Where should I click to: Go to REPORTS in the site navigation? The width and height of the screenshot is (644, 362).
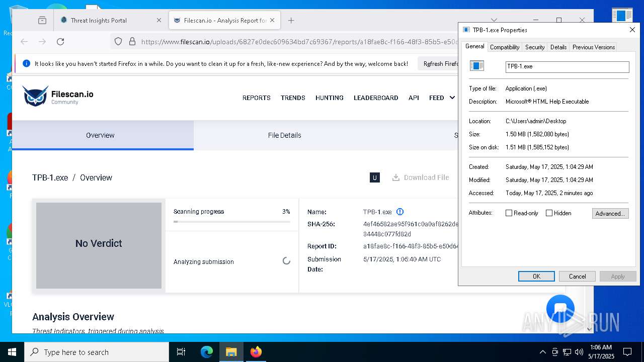point(257,98)
